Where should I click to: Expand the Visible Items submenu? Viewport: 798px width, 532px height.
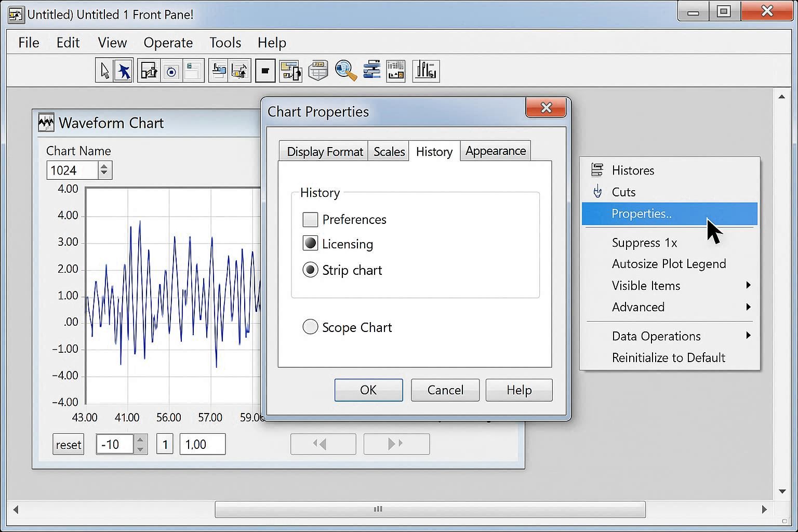[646, 285]
